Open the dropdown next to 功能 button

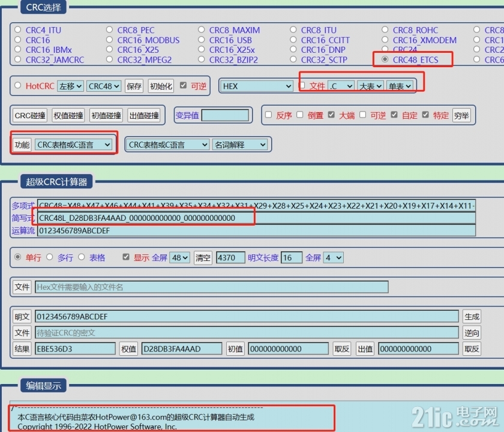pos(73,145)
